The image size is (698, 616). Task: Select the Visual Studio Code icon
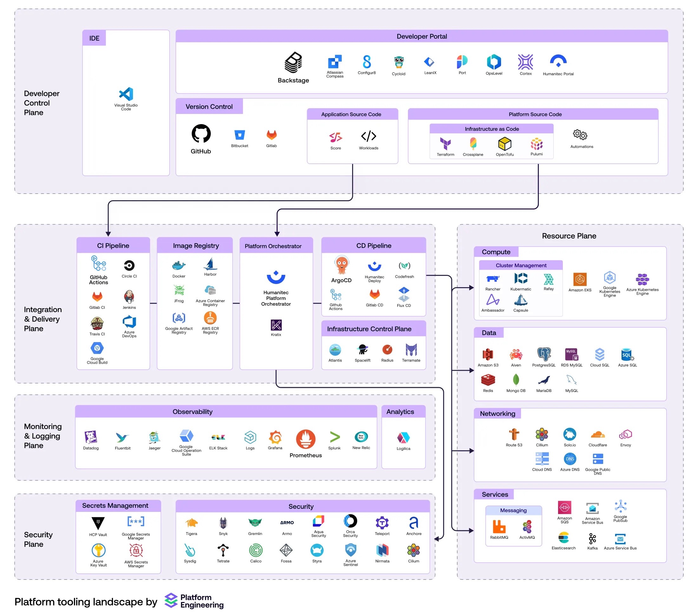[126, 94]
